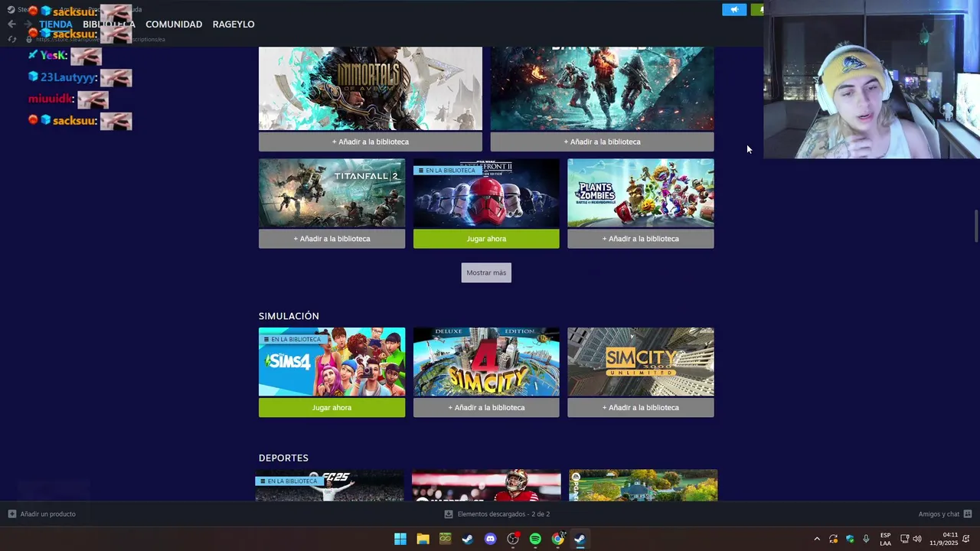Open the SimCity 4 Deluxe Edition thumbnail
Image resolution: width=980 pixels, height=551 pixels.
pyautogui.click(x=486, y=362)
